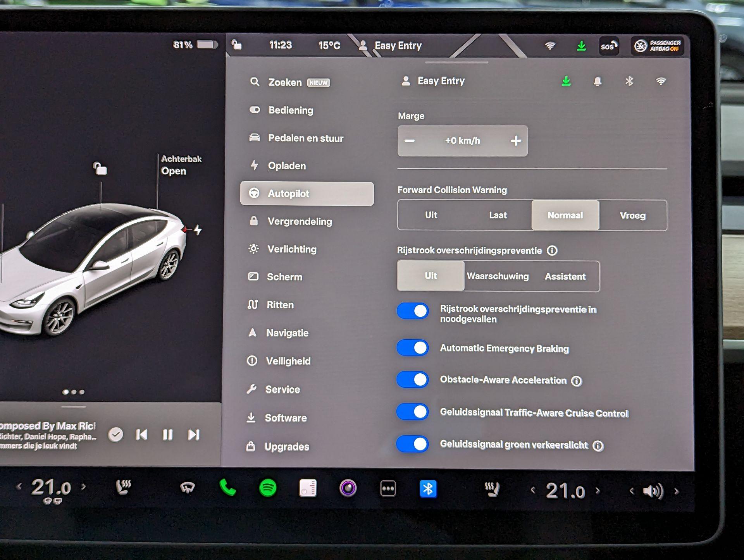Pause the music playback
This screenshot has height=560, width=744.
click(x=167, y=435)
